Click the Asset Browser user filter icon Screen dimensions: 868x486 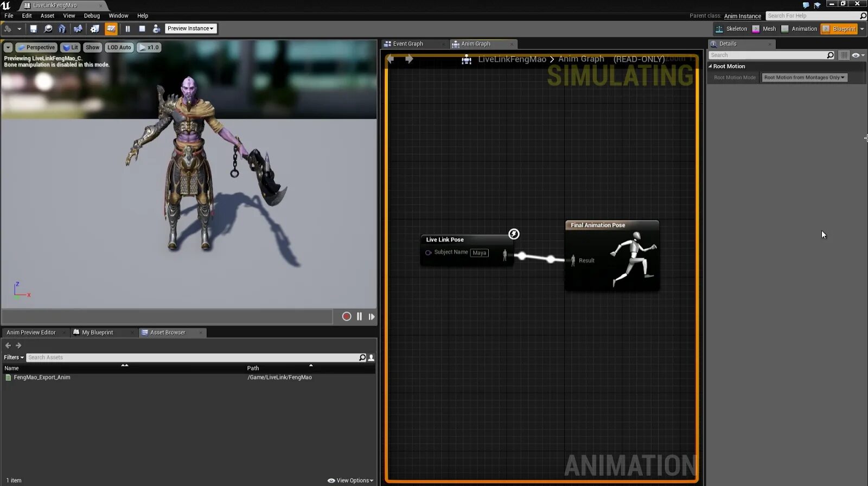pyautogui.click(x=371, y=357)
